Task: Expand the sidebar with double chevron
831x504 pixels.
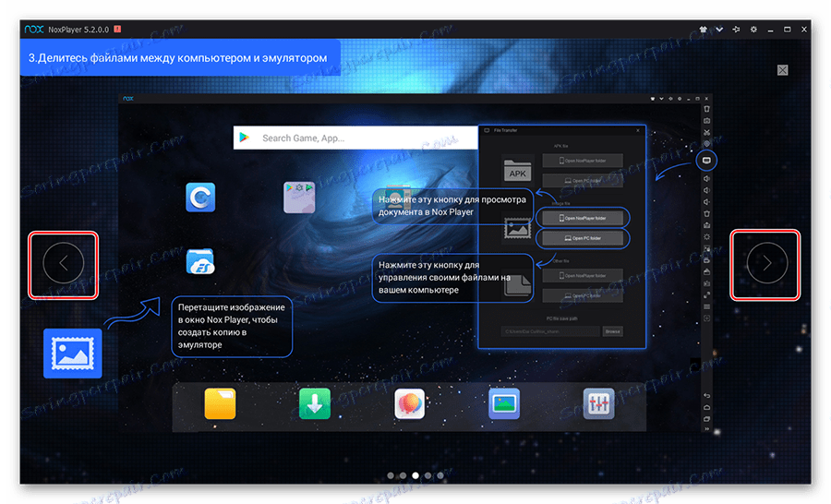Action: pyautogui.click(x=706, y=429)
